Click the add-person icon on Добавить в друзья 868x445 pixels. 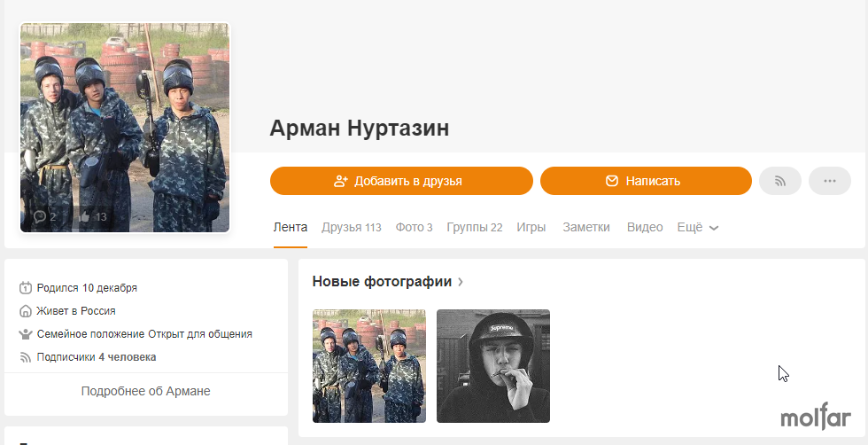[x=340, y=181]
